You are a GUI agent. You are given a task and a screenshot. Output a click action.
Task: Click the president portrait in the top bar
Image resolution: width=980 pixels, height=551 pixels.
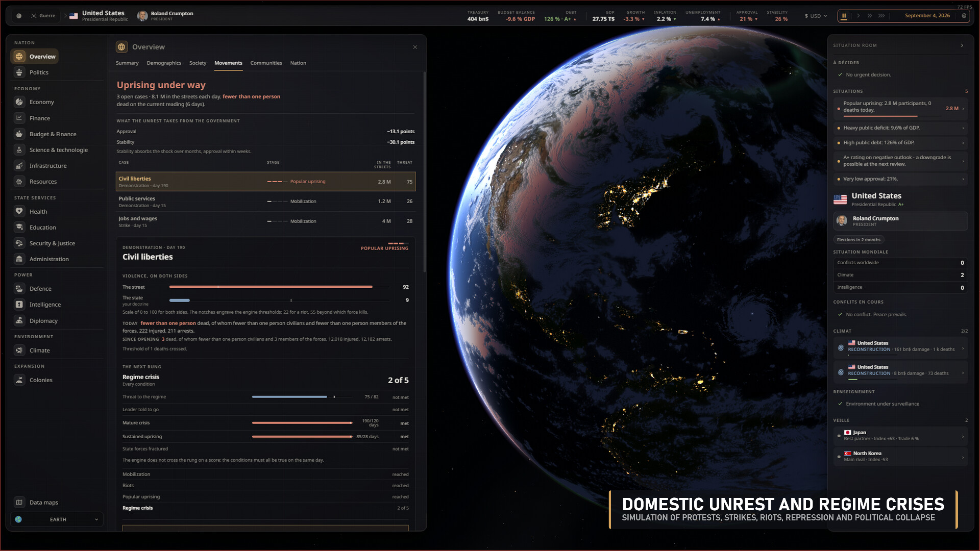142,16
